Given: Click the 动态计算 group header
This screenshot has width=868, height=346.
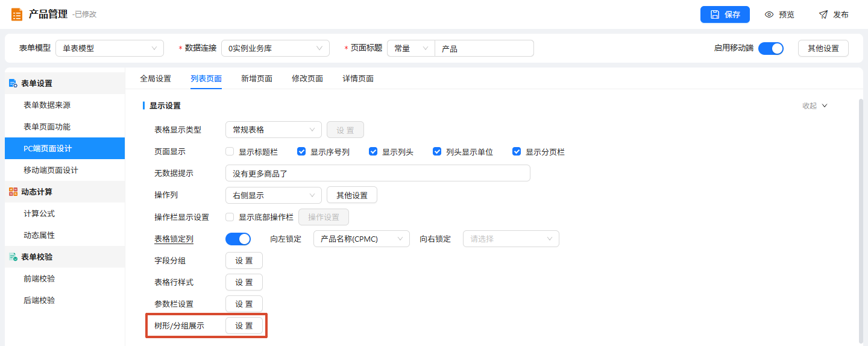Looking at the screenshot, I should [64, 192].
